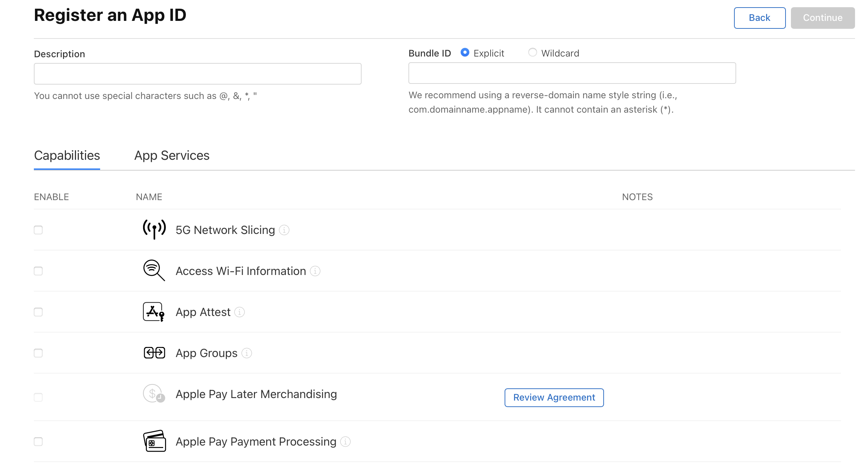Screen dimensions: 868x465
Task: Click the Review Agreement button
Action: [554, 397]
